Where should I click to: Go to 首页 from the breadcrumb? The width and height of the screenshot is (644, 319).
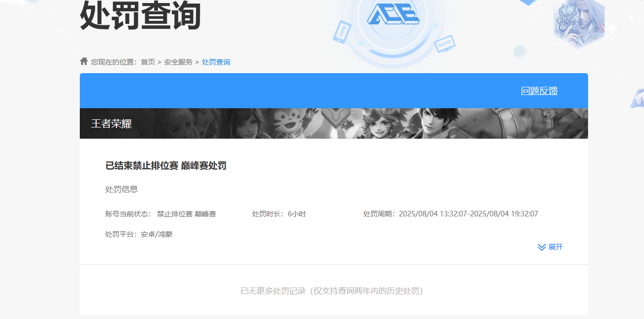click(147, 61)
